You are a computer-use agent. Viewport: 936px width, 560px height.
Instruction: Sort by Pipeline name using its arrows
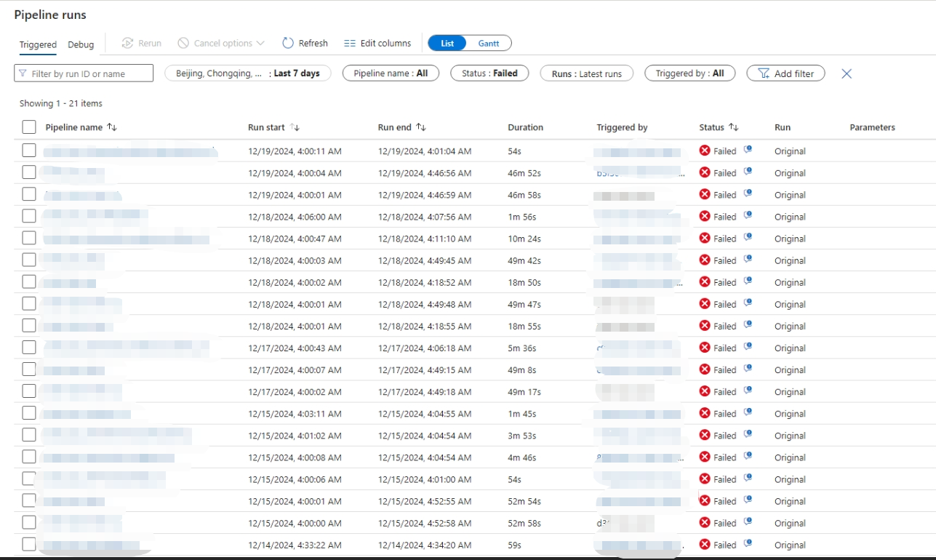tap(112, 127)
